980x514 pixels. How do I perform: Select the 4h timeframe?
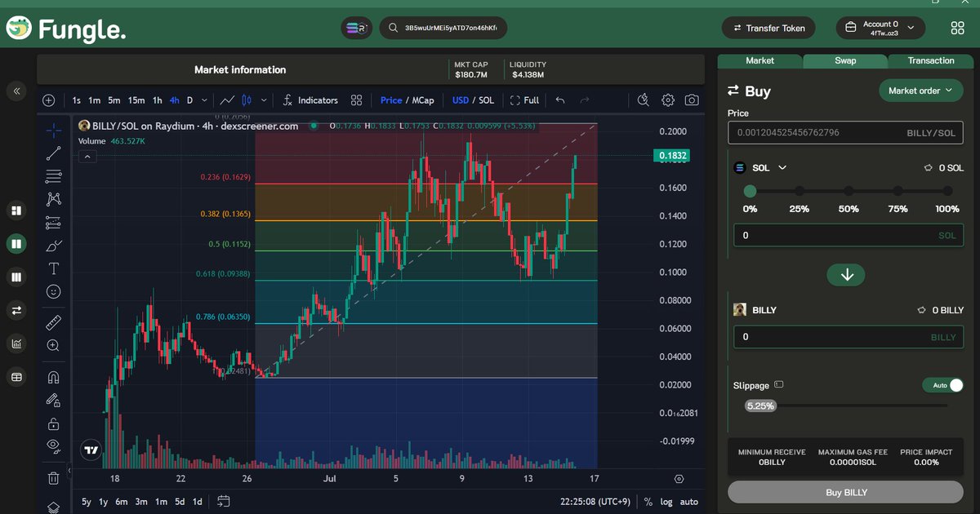175,100
